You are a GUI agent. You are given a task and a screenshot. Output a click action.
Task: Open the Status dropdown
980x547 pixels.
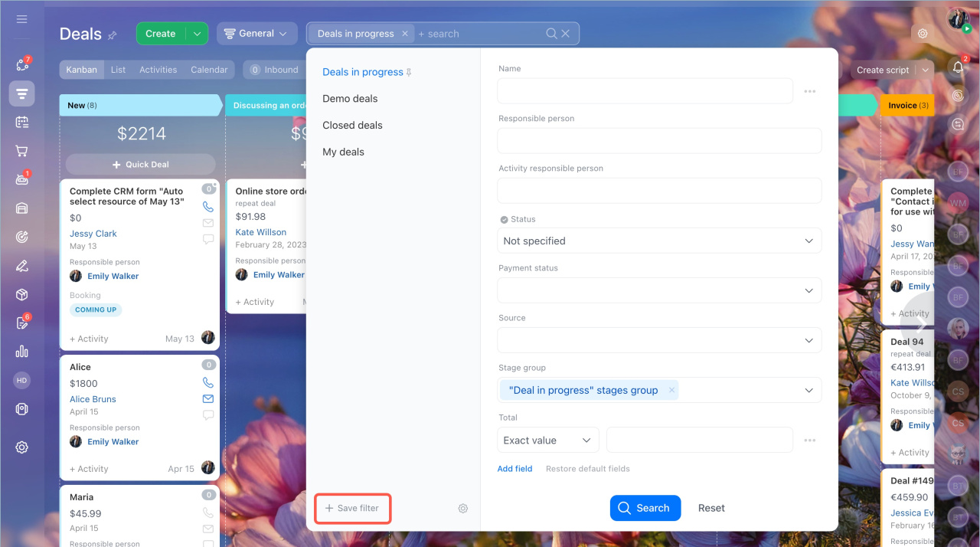[x=659, y=241]
